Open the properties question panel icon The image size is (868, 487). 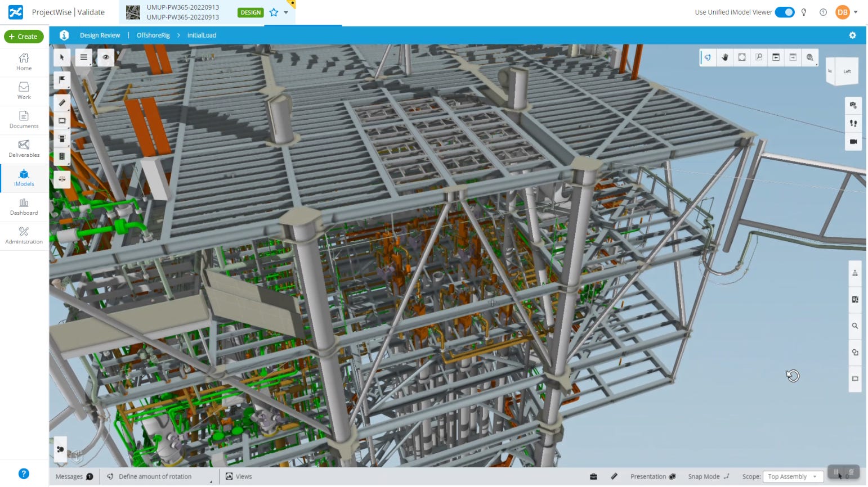[855, 300]
